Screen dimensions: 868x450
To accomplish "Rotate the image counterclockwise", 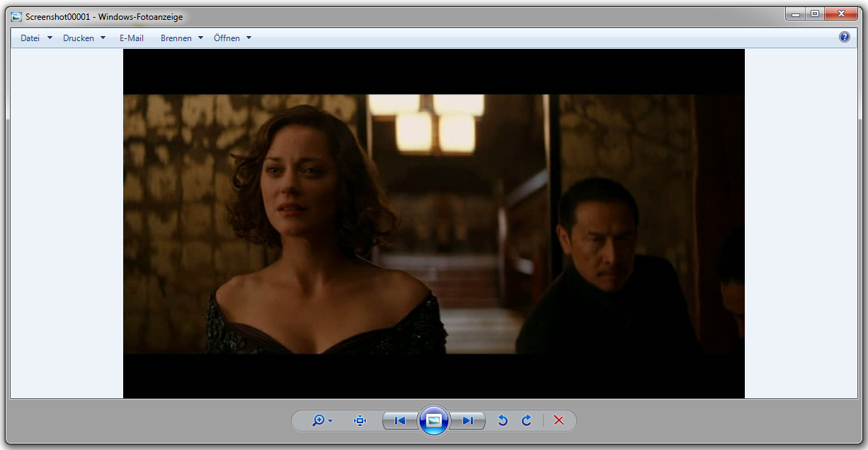I will coord(503,420).
